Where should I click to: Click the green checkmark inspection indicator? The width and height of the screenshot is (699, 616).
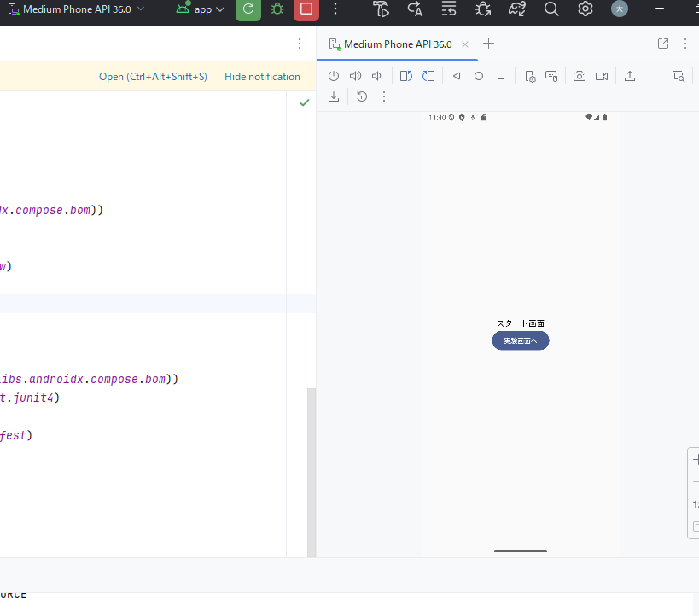[x=305, y=102]
